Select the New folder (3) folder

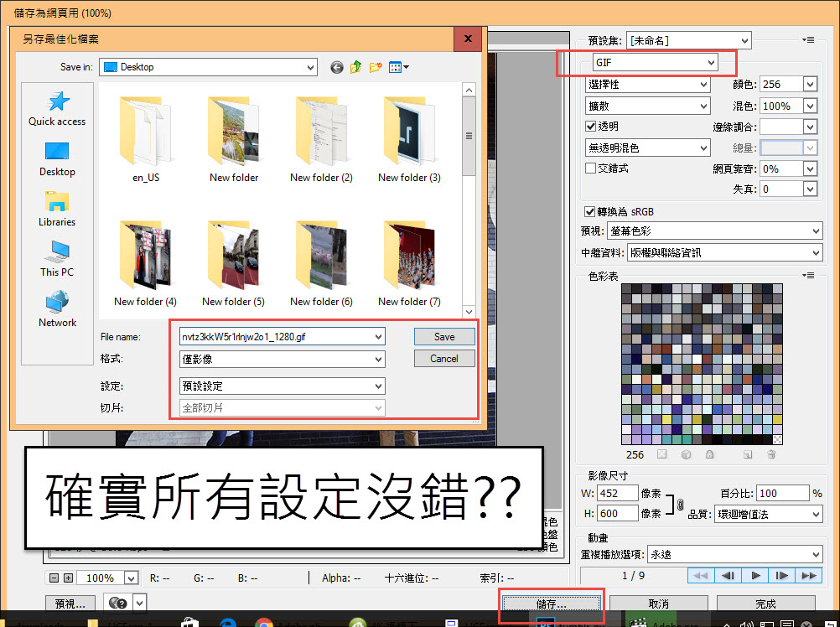[x=409, y=139]
